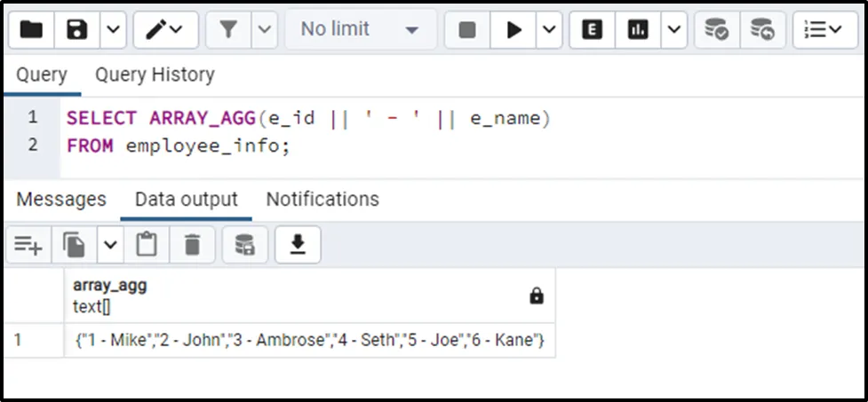
Task: Open the save file options dropdown arrow
Action: [x=112, y=30]
